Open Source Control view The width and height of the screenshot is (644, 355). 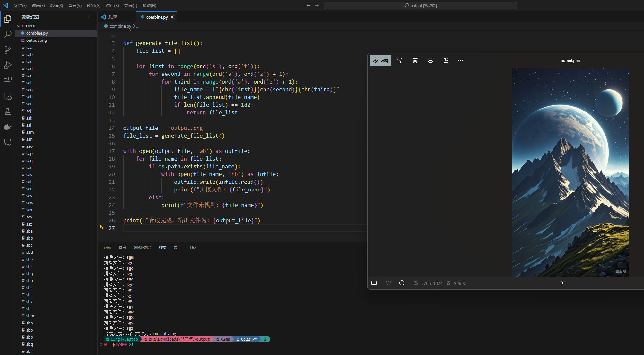coord(8,50)
